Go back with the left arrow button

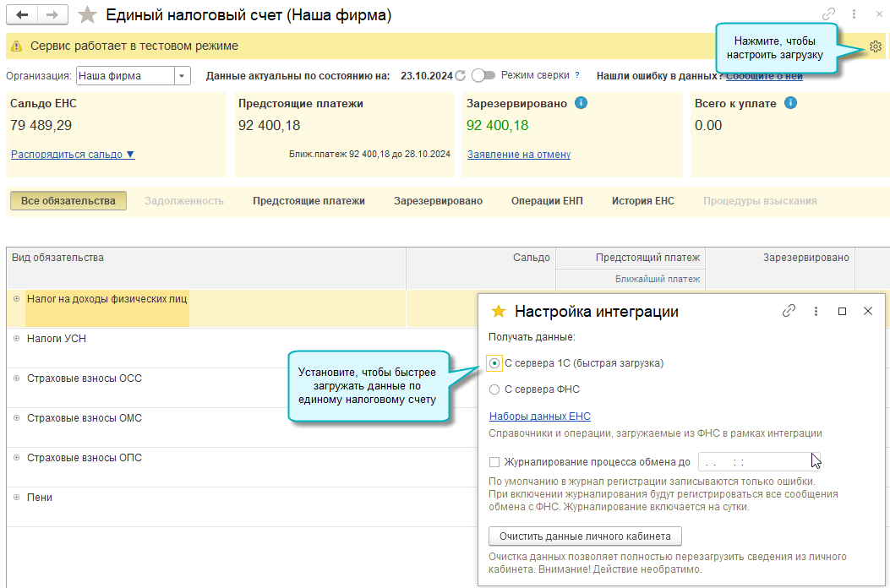click(x=22, y=15)
